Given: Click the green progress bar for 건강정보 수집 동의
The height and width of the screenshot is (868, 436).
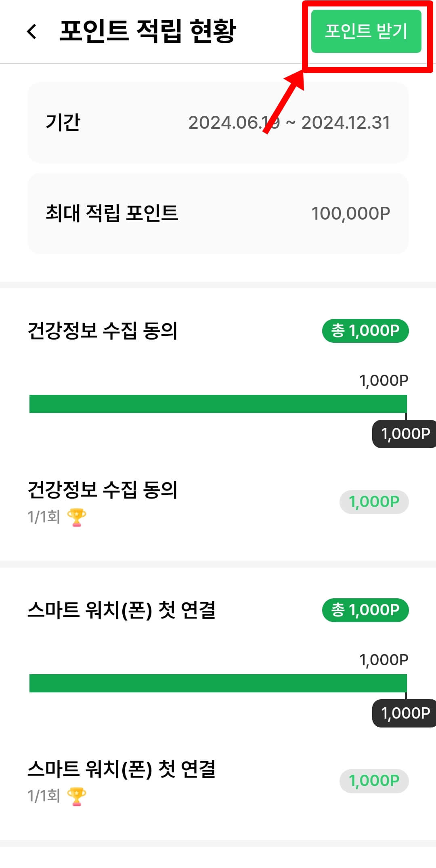Looking at the screenshot, I should pyautogui.click(x=218, y=404).
